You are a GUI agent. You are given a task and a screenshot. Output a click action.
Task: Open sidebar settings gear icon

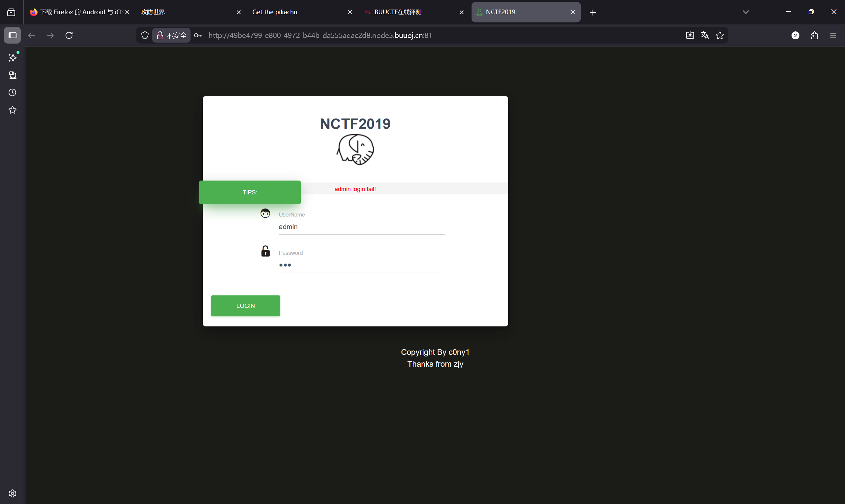(13, 493)
